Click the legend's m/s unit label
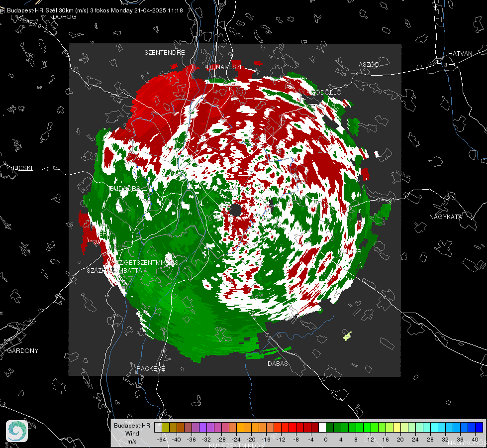The width and height of the screenshot is (487, 448). pos(132,442)
